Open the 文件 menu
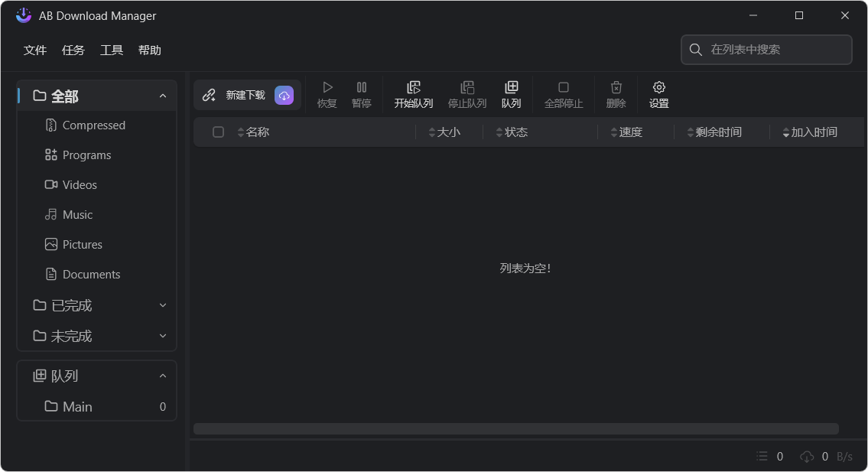Screen dimensions: 868x472 point(35,50)
